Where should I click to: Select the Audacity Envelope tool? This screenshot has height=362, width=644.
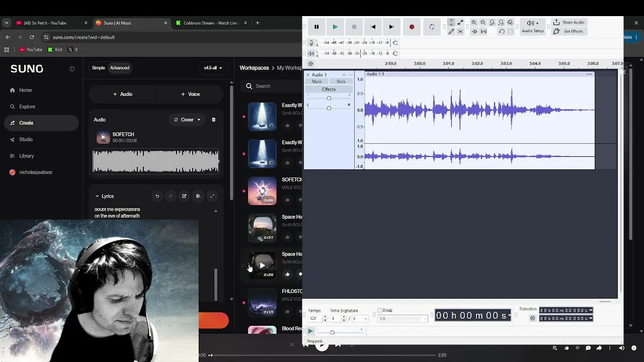pos(460,23)
